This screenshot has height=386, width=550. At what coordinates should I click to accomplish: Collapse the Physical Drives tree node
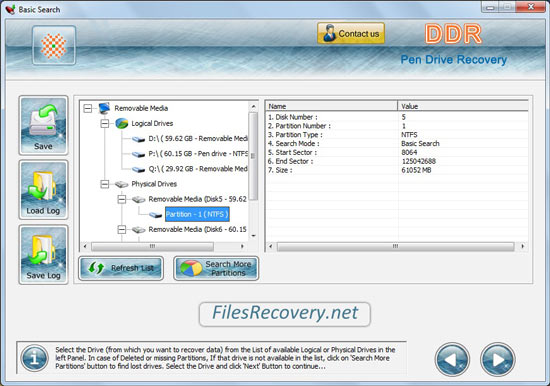[x=105, y=184]
